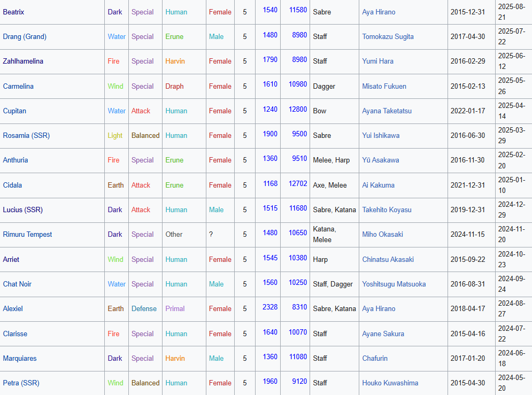
Task: Click voice actor Yū Asakawa
Action: coord(380,160)
